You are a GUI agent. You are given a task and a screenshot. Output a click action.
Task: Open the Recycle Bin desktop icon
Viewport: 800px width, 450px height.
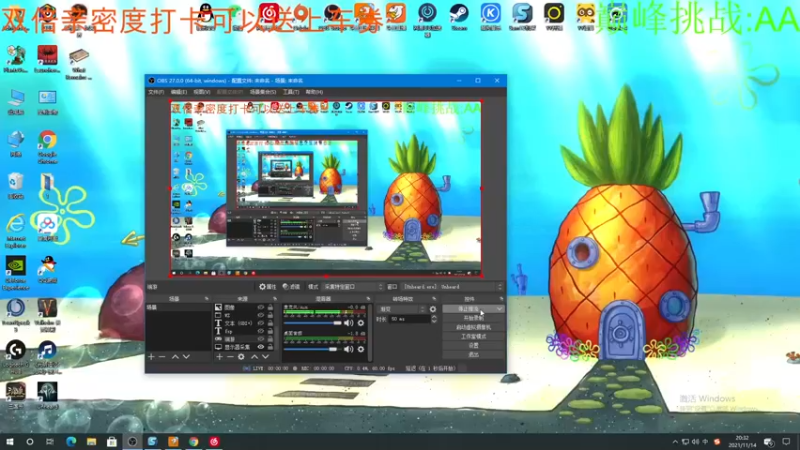point(16,186)
